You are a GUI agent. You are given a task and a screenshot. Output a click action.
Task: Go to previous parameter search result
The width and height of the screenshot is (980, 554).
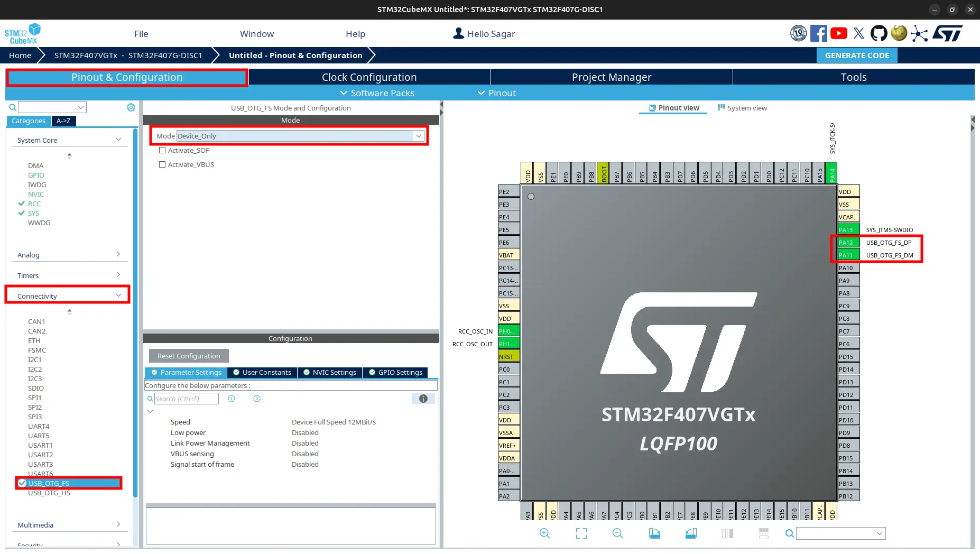point(232,399)
